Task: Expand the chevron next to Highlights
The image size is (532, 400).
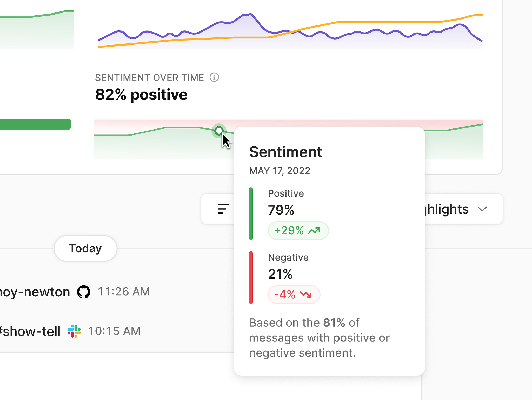Action: (482, 209)
